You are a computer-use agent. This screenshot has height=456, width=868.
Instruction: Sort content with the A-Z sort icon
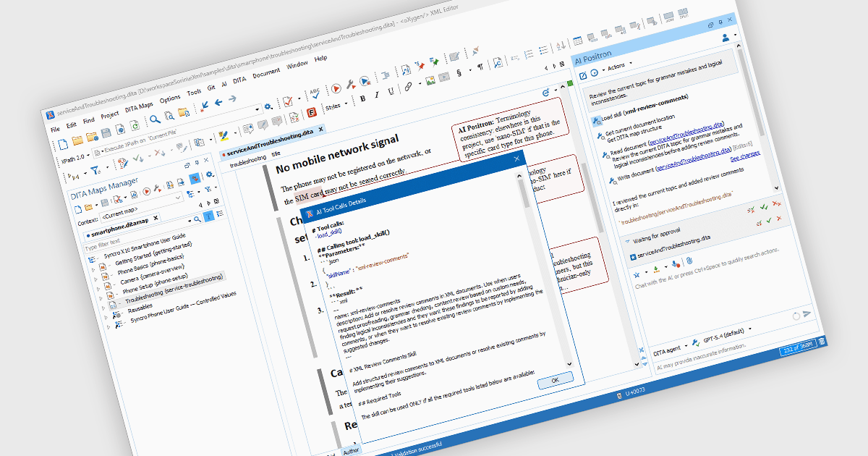[x=561, y=46]
